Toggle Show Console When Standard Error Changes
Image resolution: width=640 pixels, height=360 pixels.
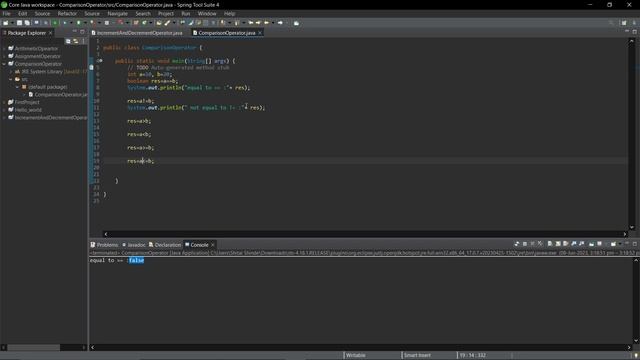pos(581,244)
